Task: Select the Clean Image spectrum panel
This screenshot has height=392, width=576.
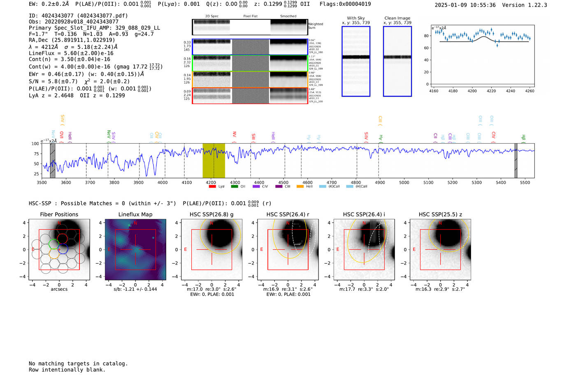Action: [397, 61]
